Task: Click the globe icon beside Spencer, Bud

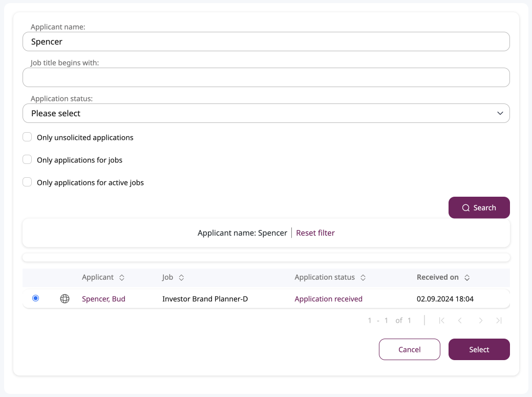Action: [65, 299]
